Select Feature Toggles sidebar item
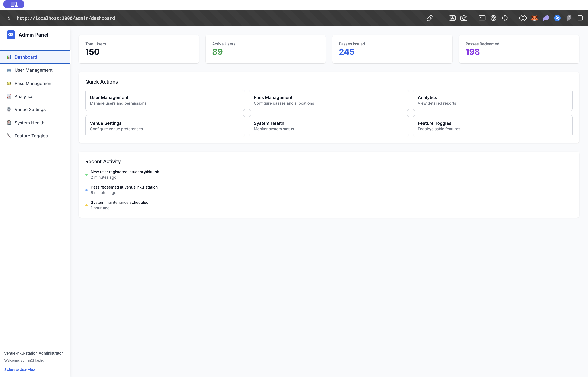Screen dimensions: 588x377 [x=31, y=136]
